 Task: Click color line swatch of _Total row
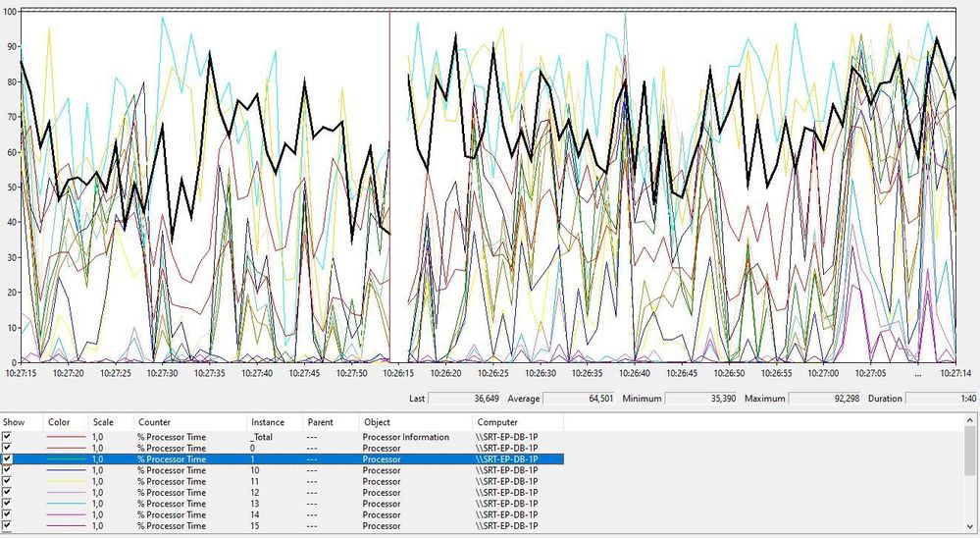pyautogui.click(x=66, y=437)
